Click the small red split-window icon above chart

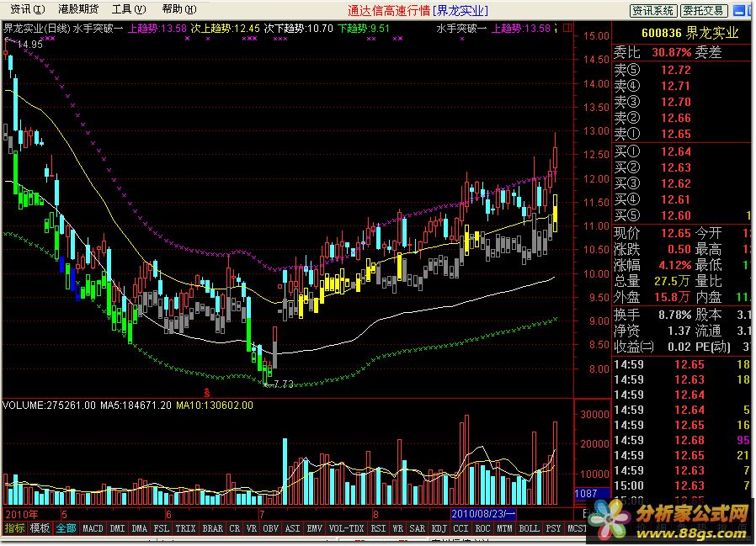tap(568, 28)
